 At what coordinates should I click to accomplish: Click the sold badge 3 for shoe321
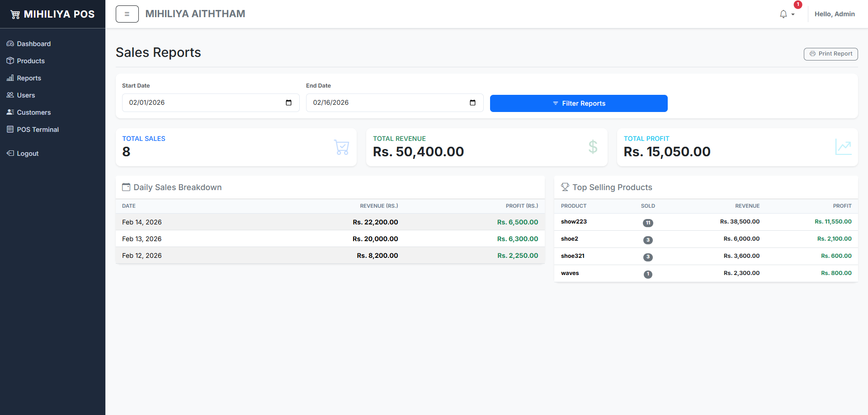(648, 257)
